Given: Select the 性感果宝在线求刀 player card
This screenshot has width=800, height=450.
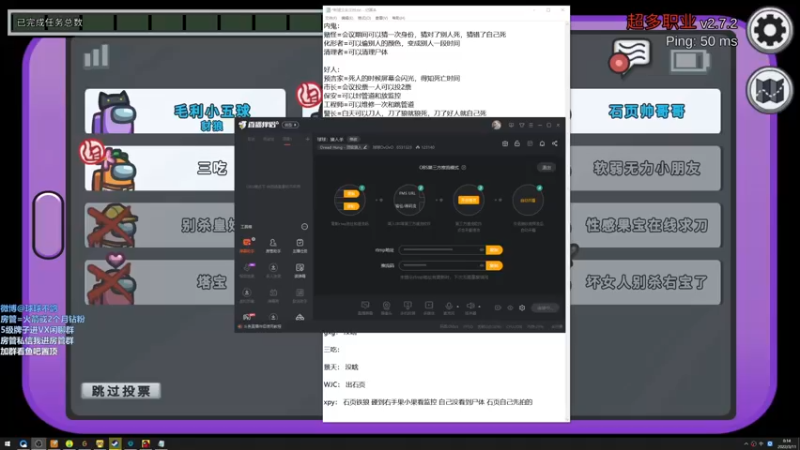Looking at the screenshot, I should coord(645,226).
